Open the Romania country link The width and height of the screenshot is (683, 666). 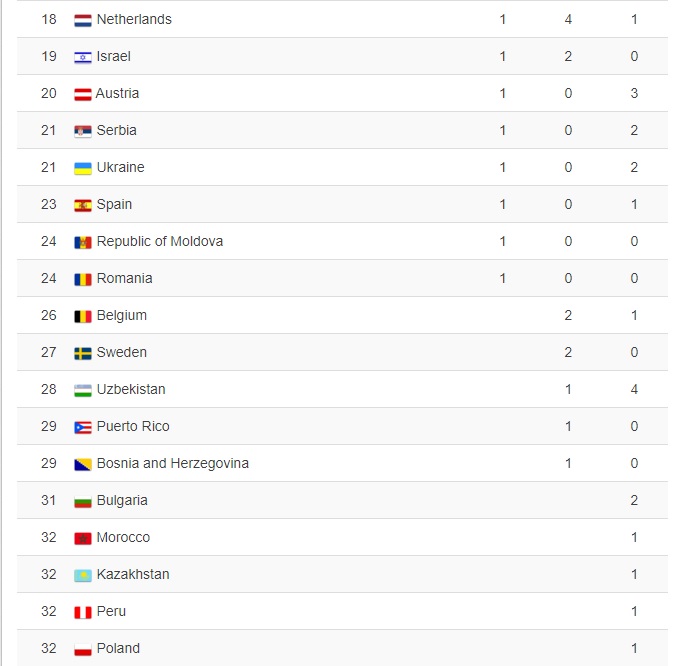pos(124,278)
